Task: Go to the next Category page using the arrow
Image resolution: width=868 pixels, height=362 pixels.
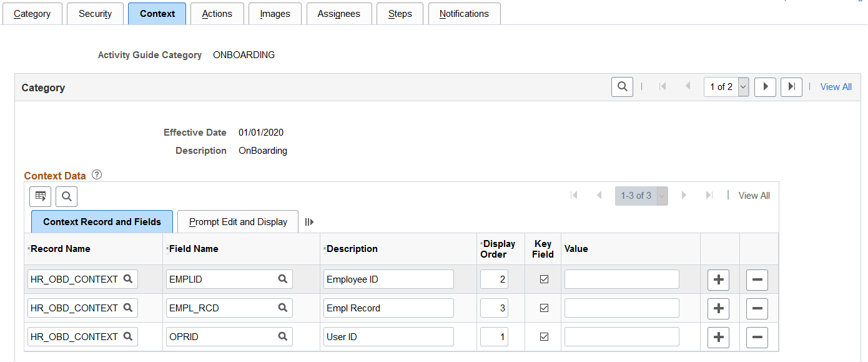Action: [x=765, y=86]
